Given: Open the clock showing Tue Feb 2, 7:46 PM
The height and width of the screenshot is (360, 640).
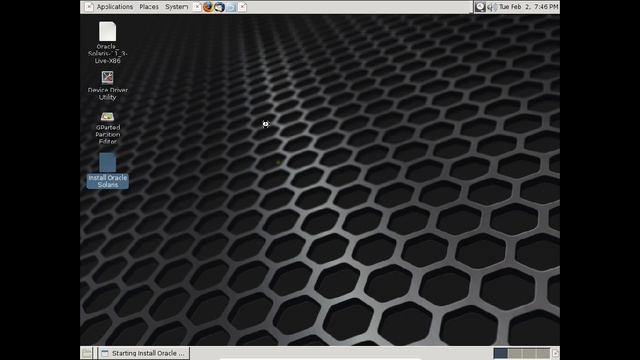Looking at the screenshot, I should [x=529, y=7].
